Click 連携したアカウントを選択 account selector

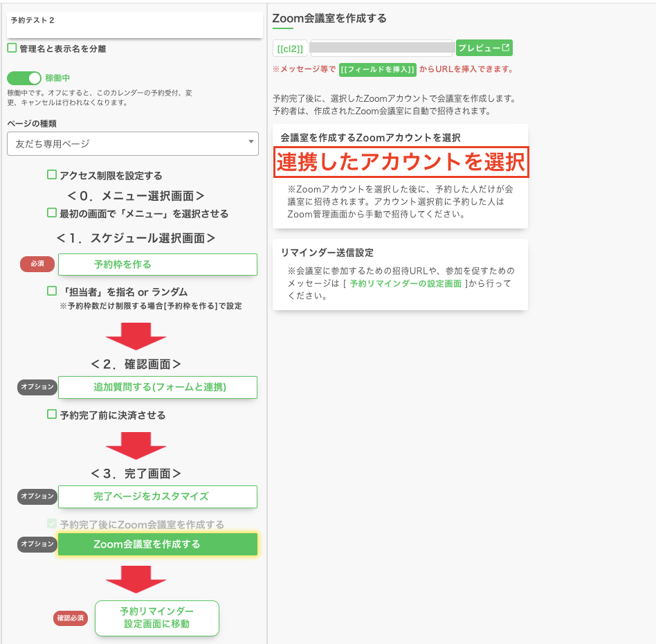401,162
